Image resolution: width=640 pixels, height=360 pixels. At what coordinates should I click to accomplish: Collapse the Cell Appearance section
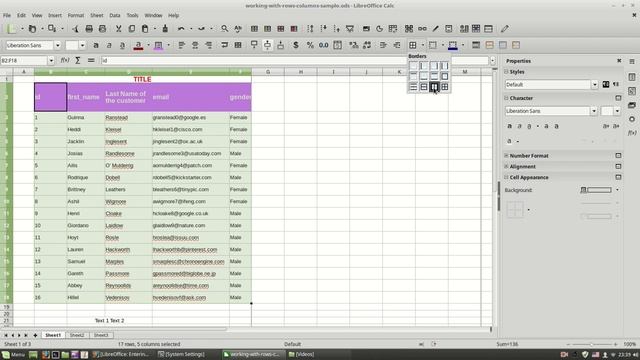(506, 178)
